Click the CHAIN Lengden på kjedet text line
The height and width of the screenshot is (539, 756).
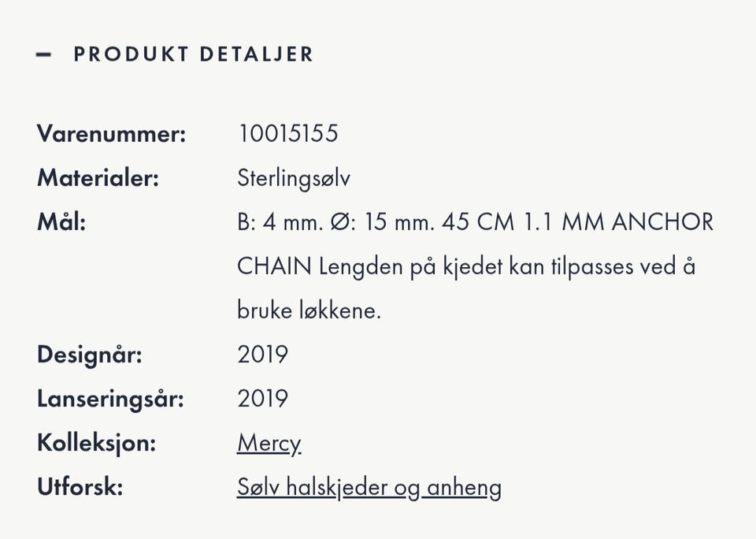pyautogui.click(x=466, y=266)
